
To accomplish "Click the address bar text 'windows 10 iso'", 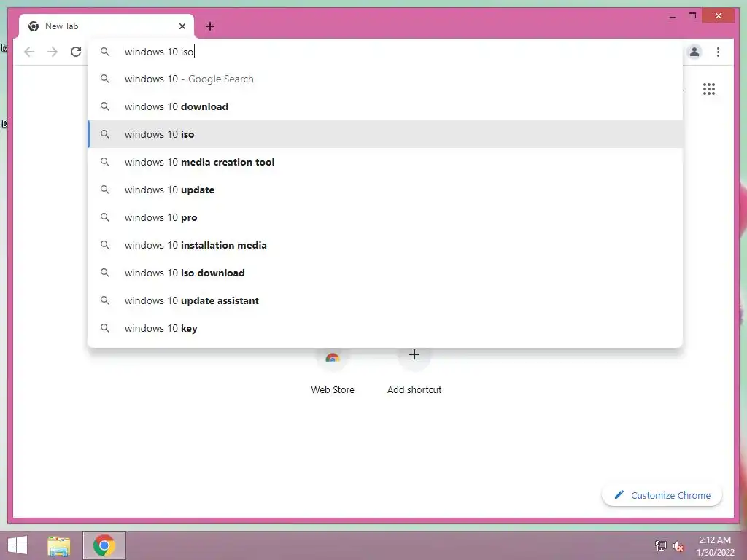I will (x=159, y=52).
